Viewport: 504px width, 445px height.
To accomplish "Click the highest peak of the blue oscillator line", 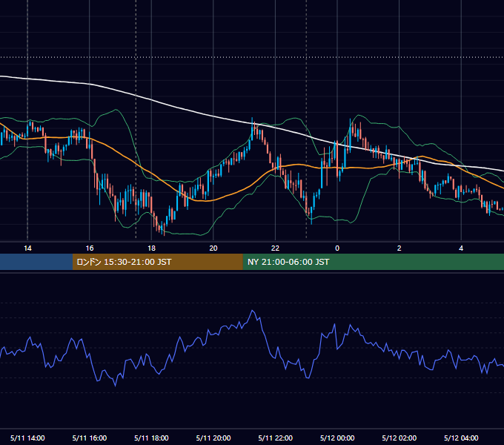I will click(x=253, y=311).
